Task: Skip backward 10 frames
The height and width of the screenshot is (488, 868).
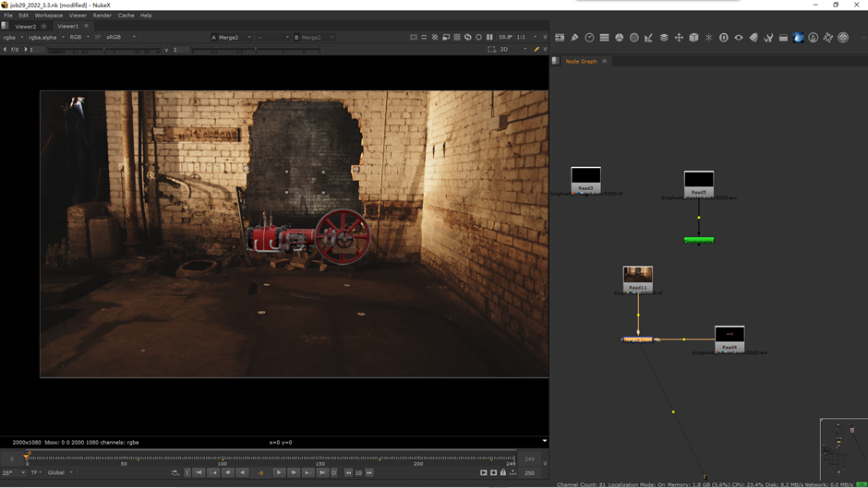Action: click(x=348, y=472)
